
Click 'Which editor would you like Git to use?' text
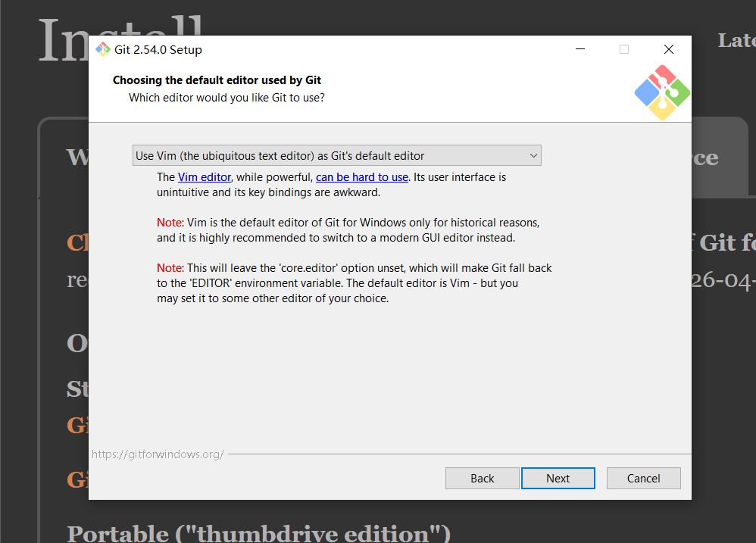point(226,98)
